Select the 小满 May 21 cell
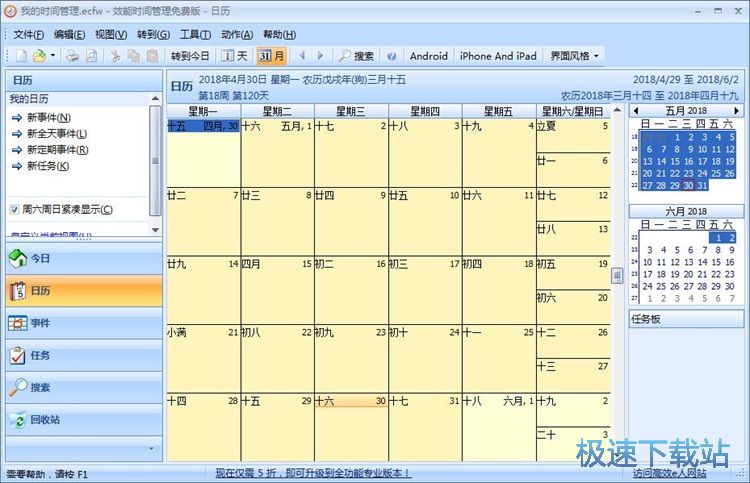Image resolution: width=750 pixels, height=483 pixels. click(203, 359)
